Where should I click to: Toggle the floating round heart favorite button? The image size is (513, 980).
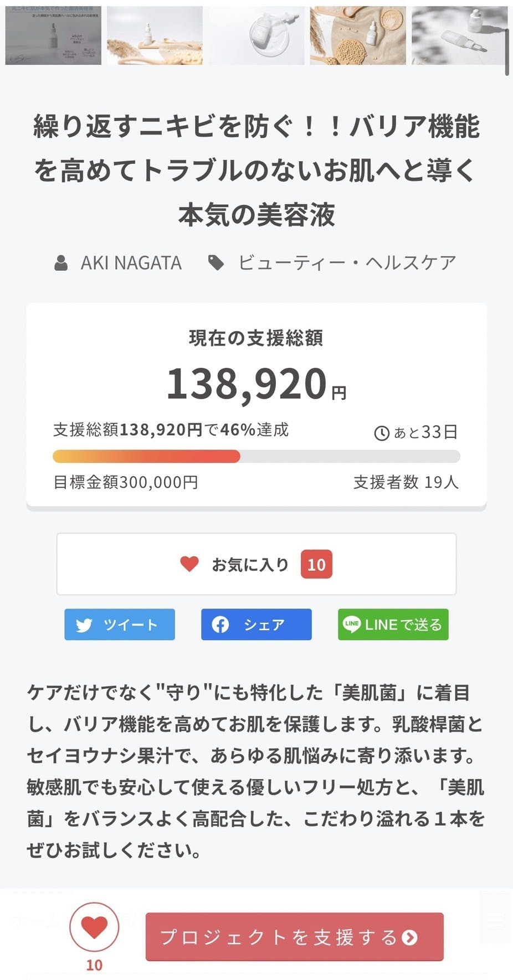pyautogui.click(x=94, y=927)
